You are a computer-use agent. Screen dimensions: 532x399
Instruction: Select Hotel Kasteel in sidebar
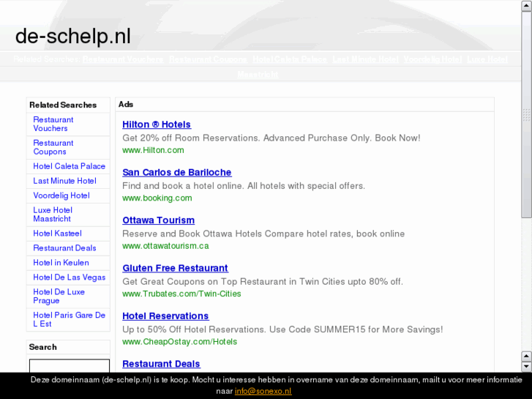(x=57, y=234)
